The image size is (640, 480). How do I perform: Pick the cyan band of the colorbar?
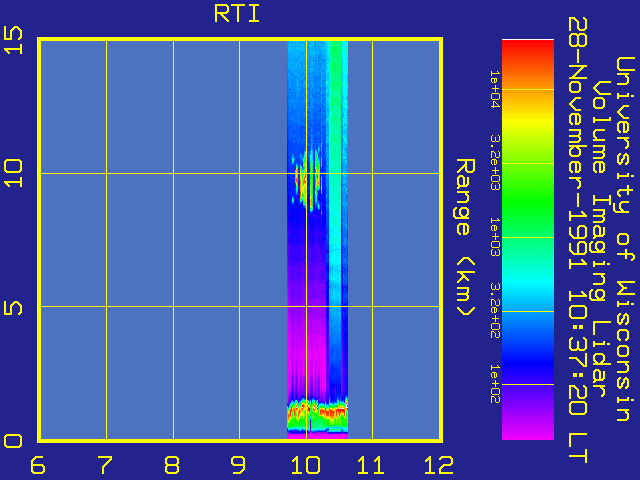528,282
